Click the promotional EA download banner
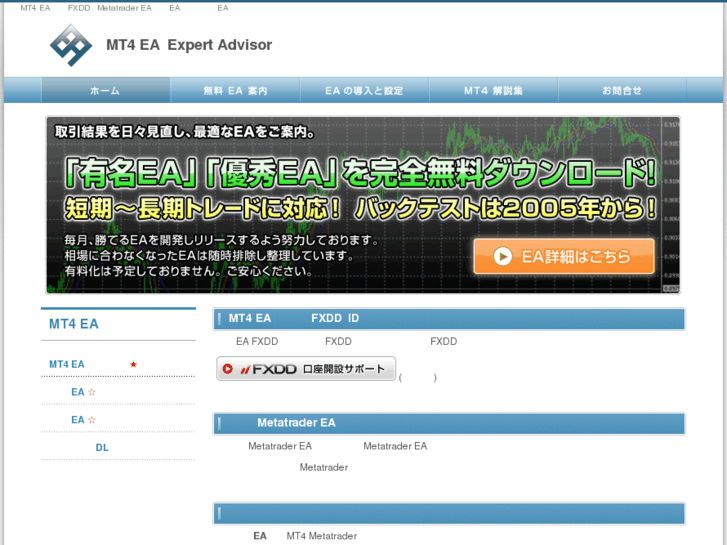This screenshot has height=545, width=727. point(363,205)
